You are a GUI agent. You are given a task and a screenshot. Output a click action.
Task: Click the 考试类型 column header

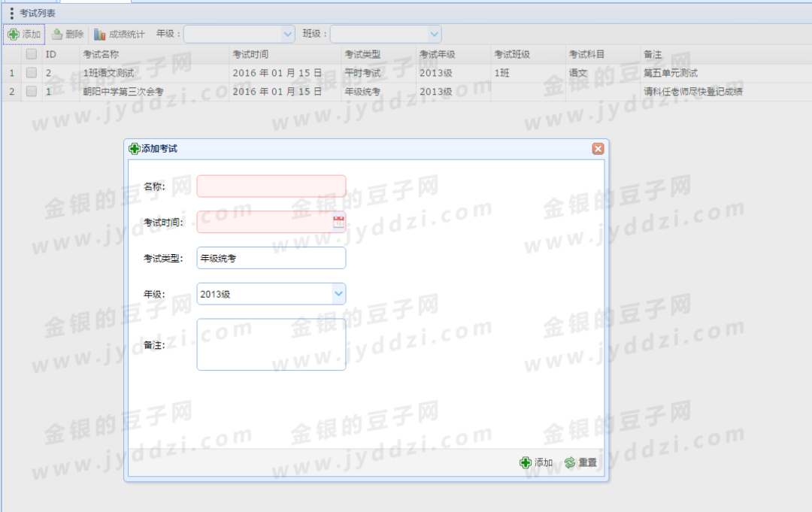[x=378, y=54]
